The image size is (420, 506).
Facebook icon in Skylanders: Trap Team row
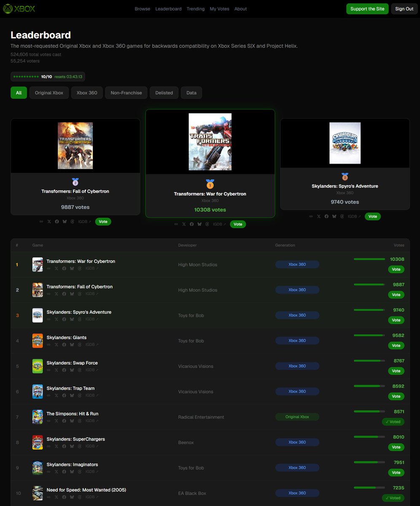[x=64, y=396]
